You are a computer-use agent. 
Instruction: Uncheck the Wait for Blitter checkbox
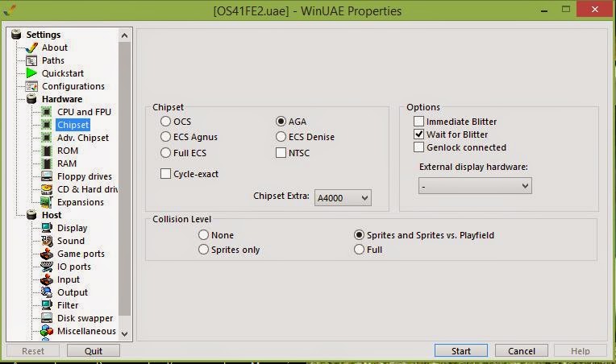[x=418, y=134]
